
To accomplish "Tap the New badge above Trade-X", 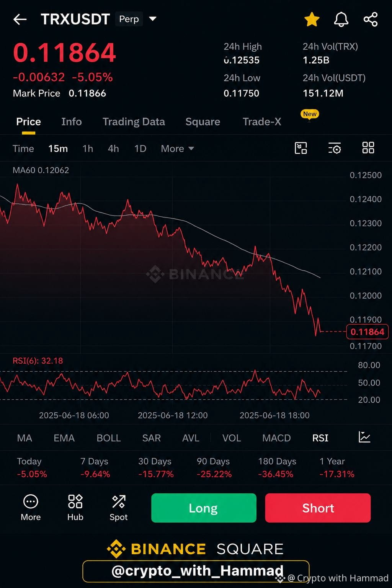I will (310, 114).
